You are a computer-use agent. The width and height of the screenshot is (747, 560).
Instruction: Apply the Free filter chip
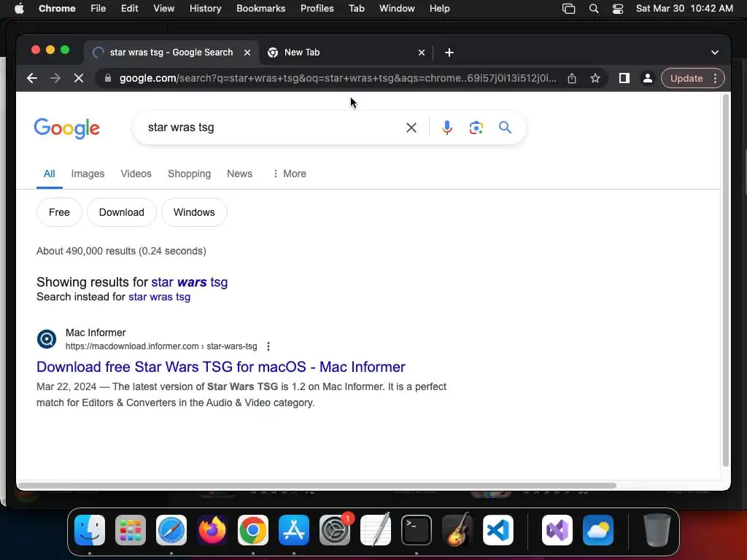59,212
